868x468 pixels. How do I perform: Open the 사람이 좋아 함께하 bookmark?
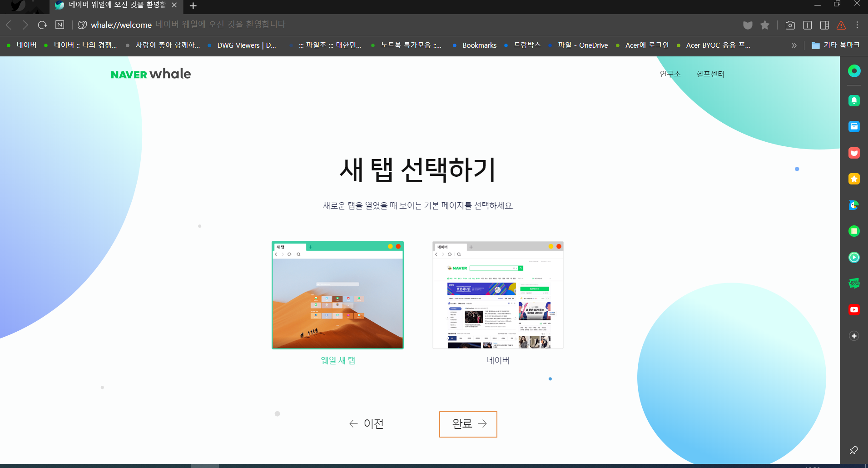[x=163, y=45]
